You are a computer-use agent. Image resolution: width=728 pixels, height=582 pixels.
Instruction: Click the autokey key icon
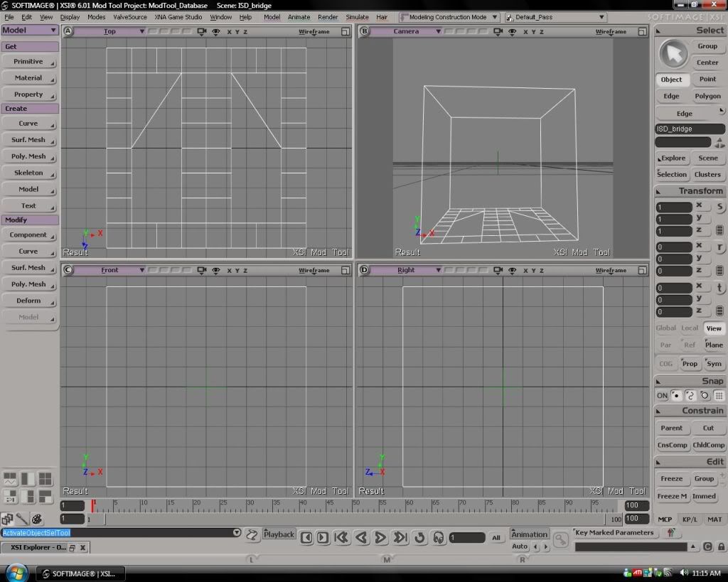pyautogui.click(x=561, y=539)
